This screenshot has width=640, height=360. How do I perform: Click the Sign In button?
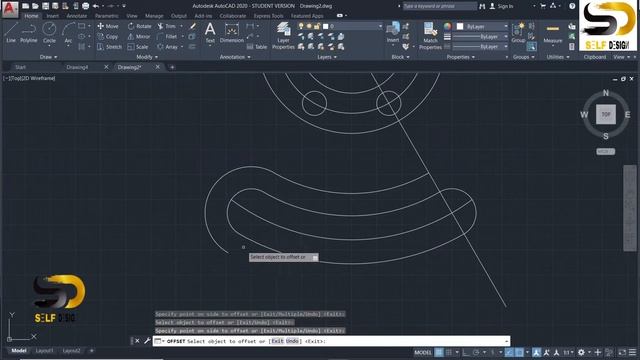501,6
